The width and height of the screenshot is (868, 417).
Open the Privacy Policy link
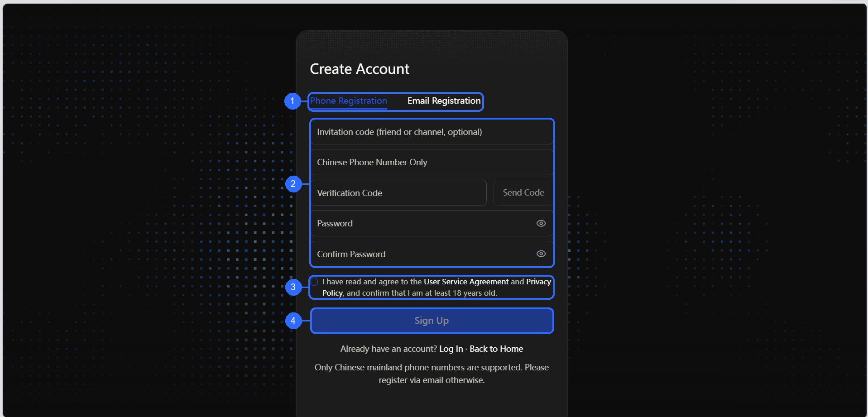(538, 282)
